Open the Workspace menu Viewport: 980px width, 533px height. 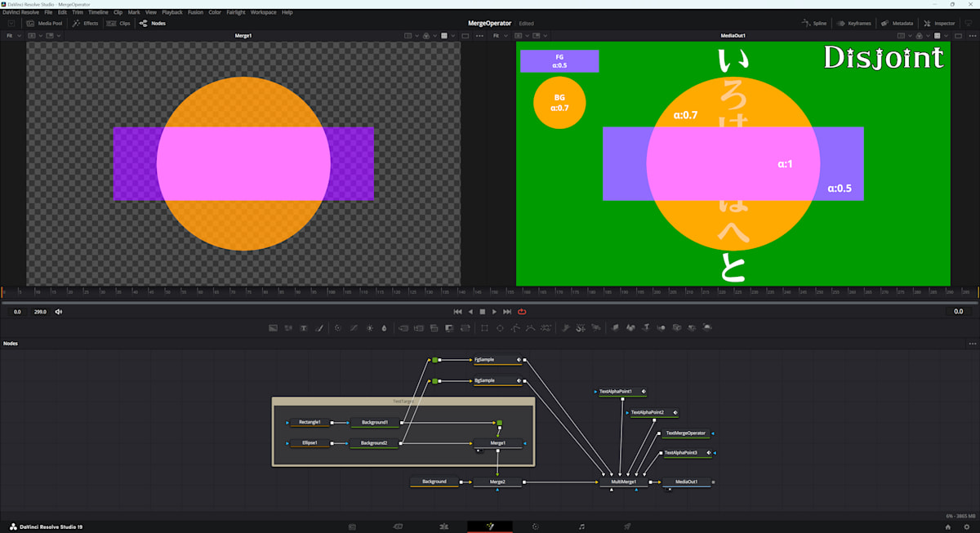pyautogui.click(x=263, y=12)
